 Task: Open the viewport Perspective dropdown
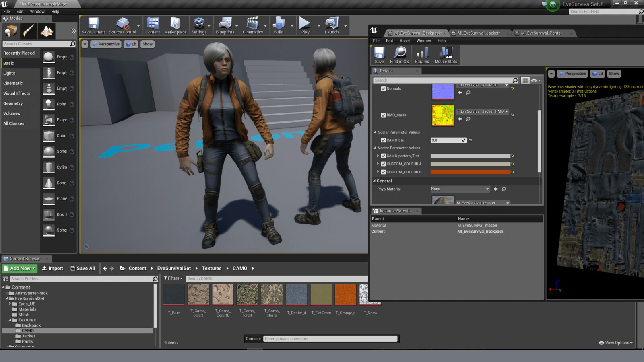point(106,44)
